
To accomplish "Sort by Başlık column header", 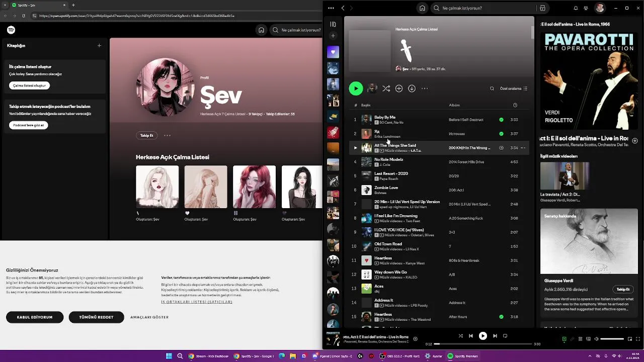I will pos(366,105).
